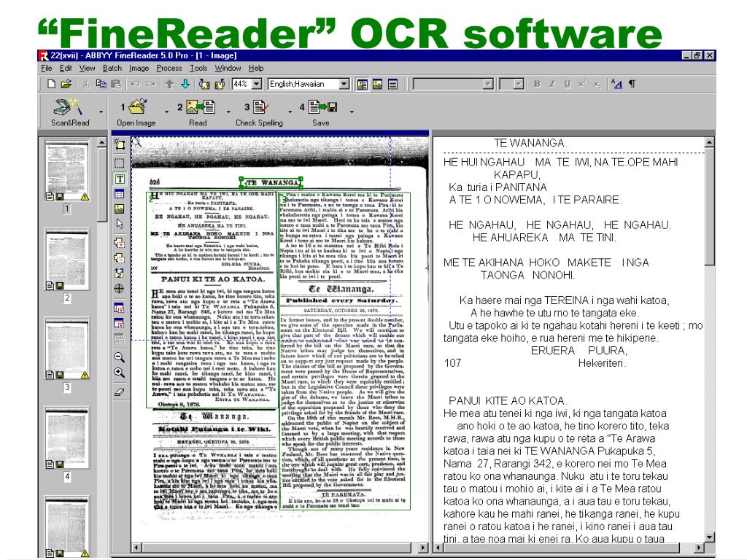Toggle the text window view button
Viewport: 747px width, 560px height.
[x=392, y=85]
